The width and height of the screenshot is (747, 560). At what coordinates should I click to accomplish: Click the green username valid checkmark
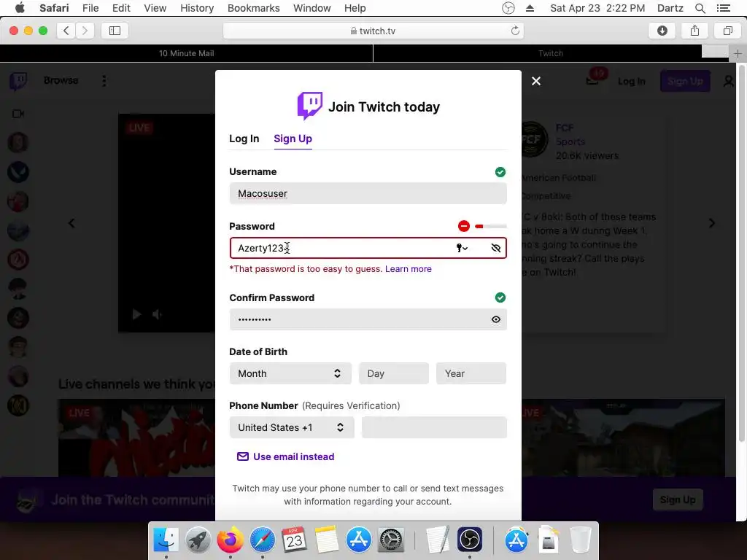tap(500, 172)
